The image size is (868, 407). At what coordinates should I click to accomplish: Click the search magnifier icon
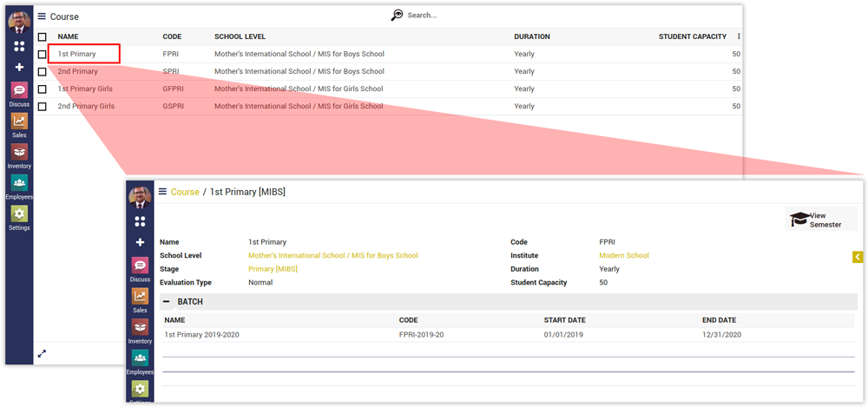[397, 15]
